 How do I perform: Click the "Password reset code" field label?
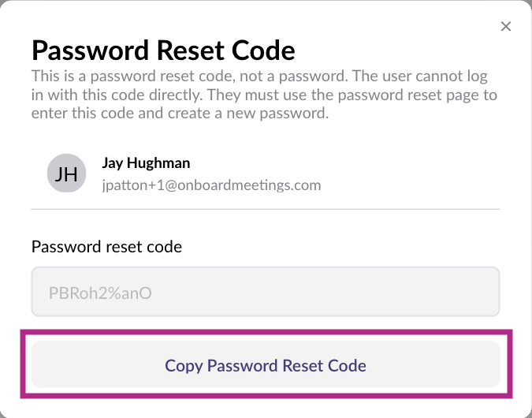106,246
